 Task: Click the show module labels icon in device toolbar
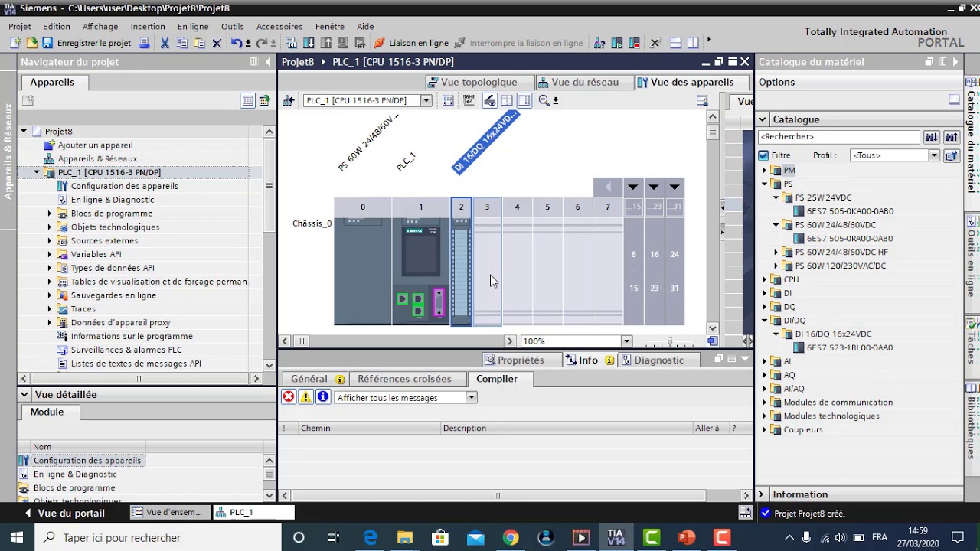(489, 100)
